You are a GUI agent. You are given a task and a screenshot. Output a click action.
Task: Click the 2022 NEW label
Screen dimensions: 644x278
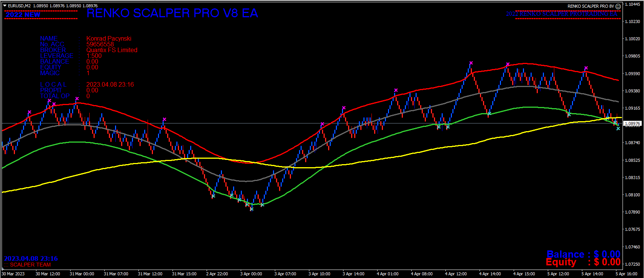23,15
